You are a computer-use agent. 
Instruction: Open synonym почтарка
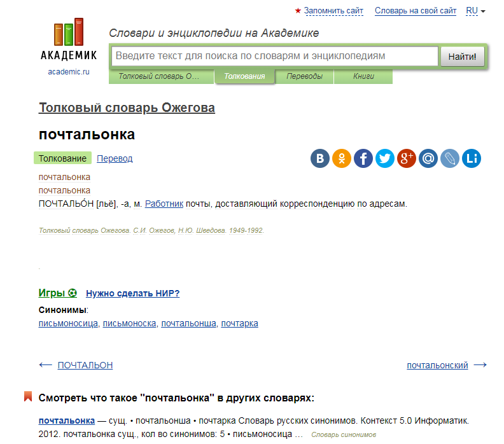(x=239, y=323)
